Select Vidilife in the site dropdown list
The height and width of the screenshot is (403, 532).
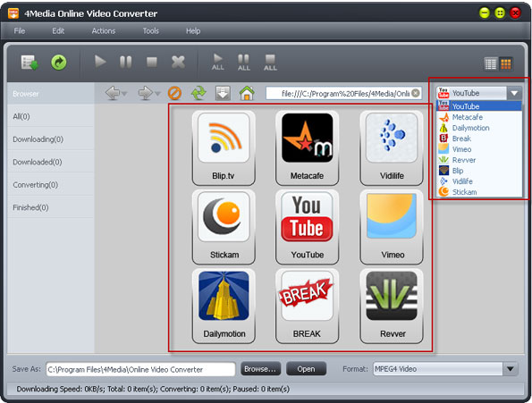tap(479, 181)
